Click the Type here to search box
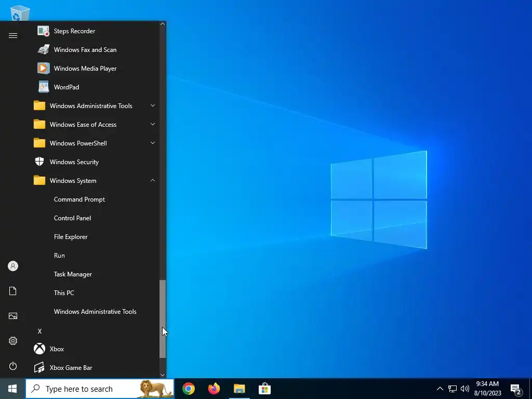This screenshot has height=399, width=532. click(x=99, y=389)
